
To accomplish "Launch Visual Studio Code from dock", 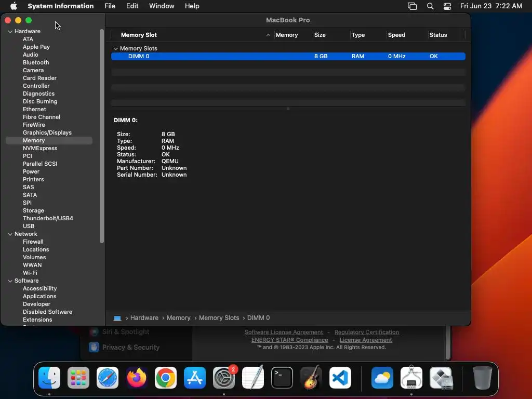I will [340, 378].
